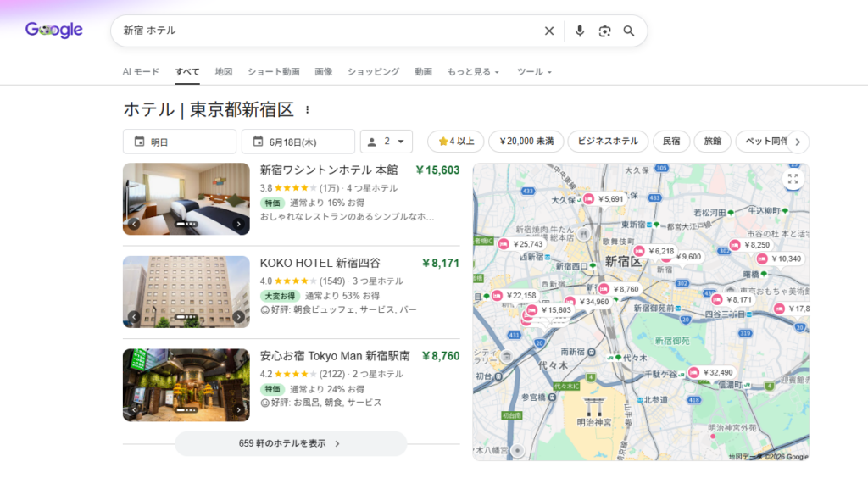Open KOKO HOTEL building photo thumbnail
Screen dimensions: 868x484
[186, 292]
